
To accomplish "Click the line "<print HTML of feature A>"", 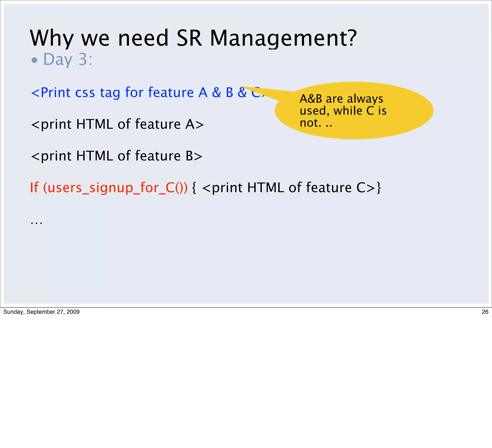I will (x=117, y=124).
